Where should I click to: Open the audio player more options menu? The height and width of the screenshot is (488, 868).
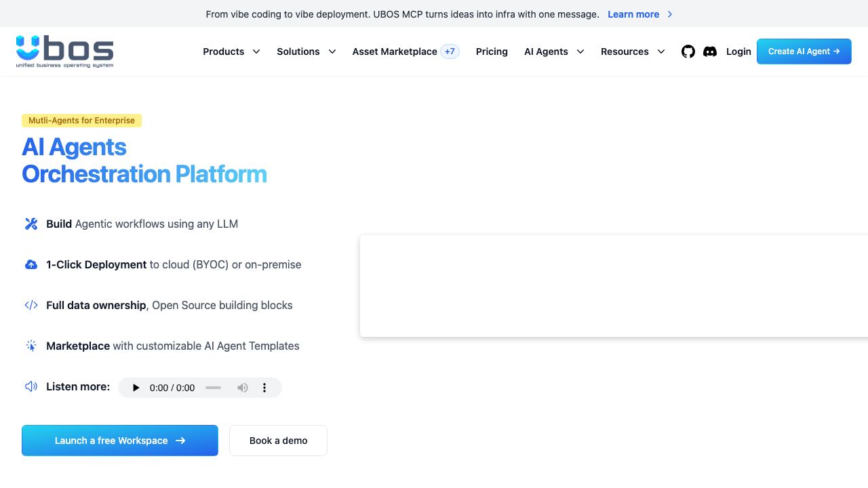coord(264,388)
